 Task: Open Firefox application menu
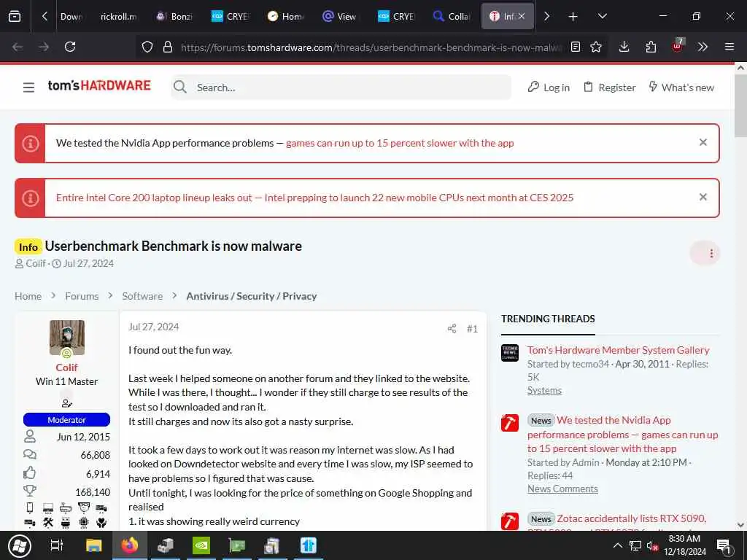(x=729, y=47)
